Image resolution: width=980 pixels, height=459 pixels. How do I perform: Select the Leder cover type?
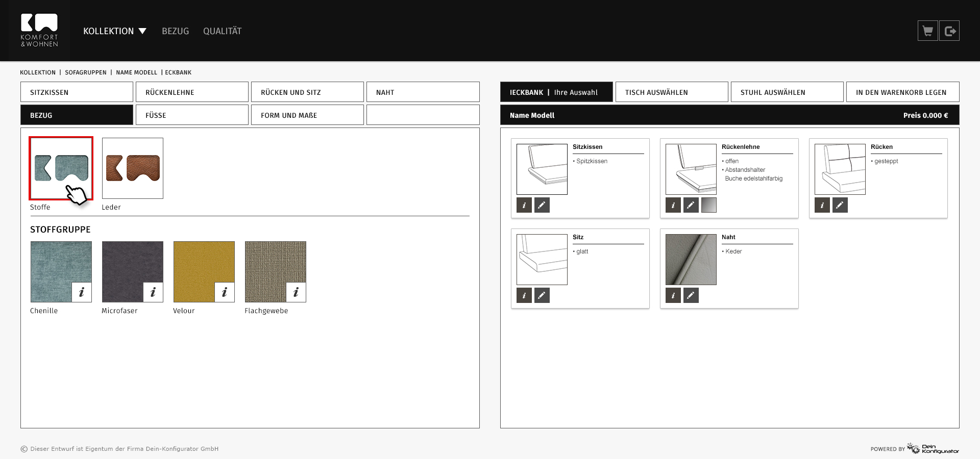coord(133,168)
